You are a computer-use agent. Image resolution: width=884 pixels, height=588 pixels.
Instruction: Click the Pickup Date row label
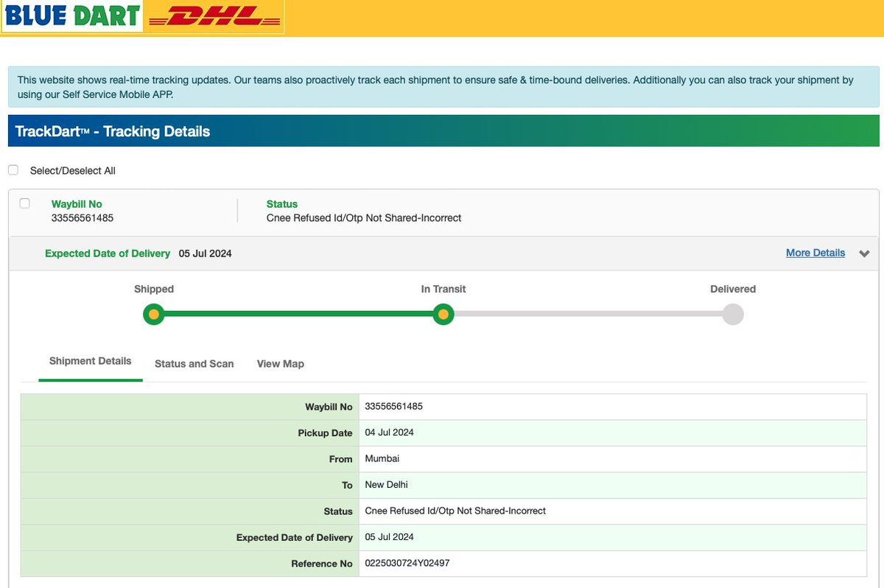pyautogui.click(x=326, y=433)
